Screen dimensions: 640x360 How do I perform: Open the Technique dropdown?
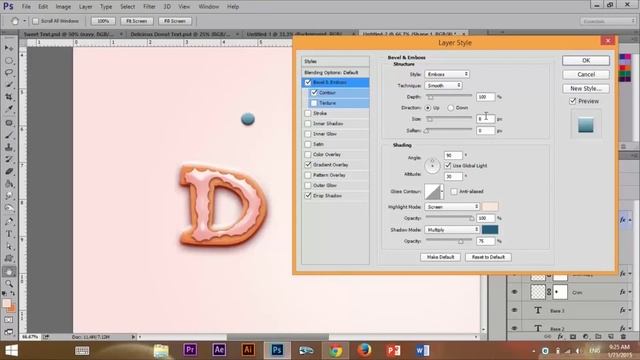pyautogui.click(x=443, y=86)
